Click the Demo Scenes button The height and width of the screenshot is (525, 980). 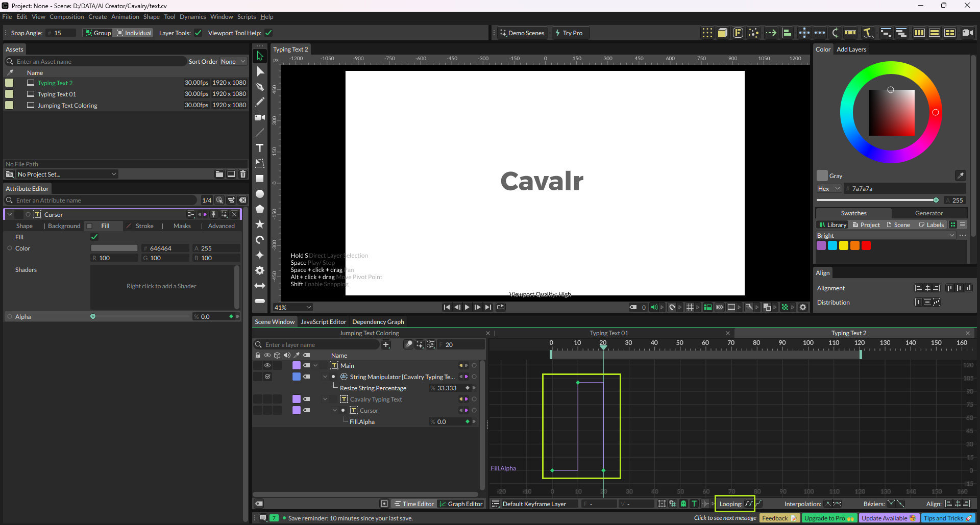coord(522,33)
